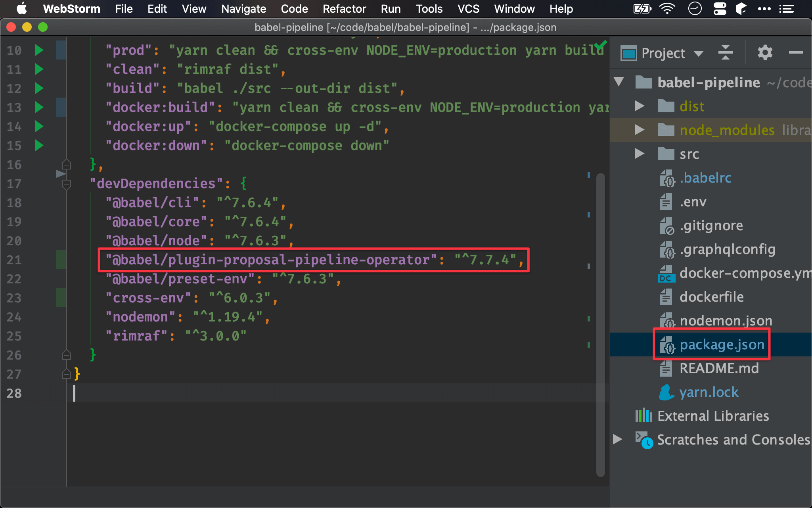Expand the dist folder

pyautogui.click(x=640, y=106)
